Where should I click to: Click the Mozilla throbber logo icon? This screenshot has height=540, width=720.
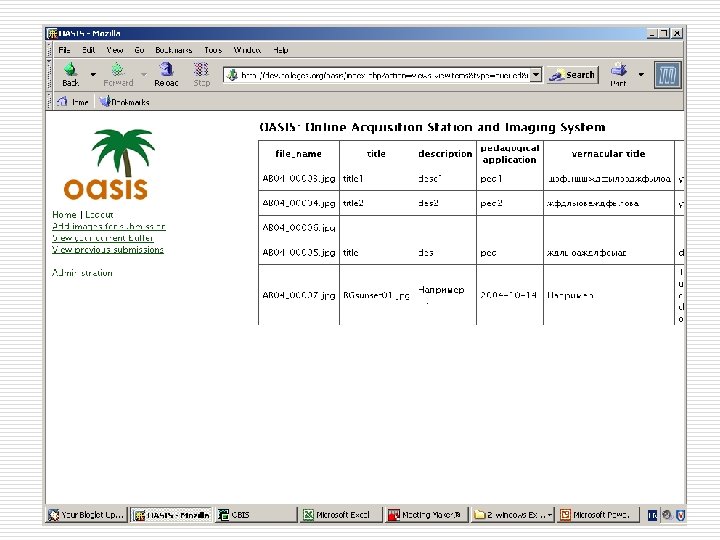point(667,74)
